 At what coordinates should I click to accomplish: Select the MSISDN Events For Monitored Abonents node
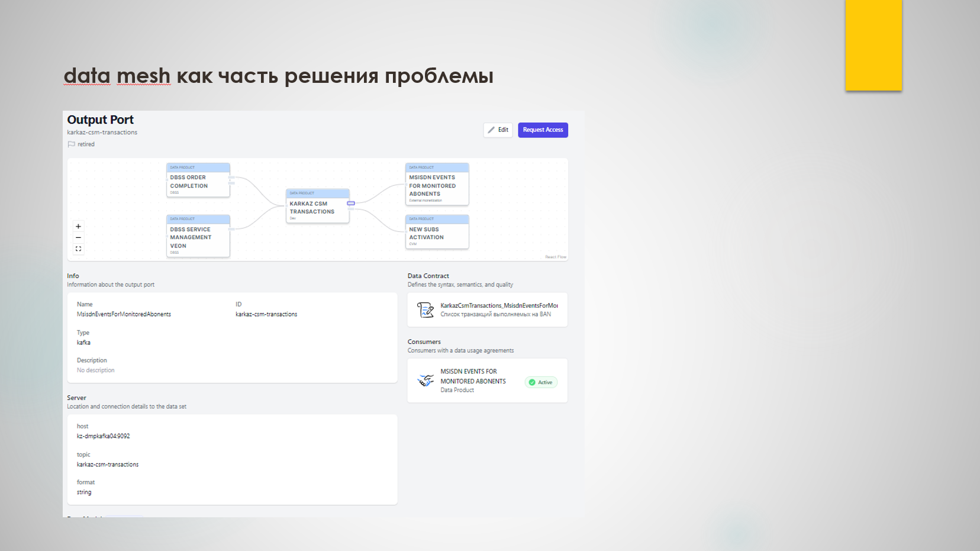point(437,185)
